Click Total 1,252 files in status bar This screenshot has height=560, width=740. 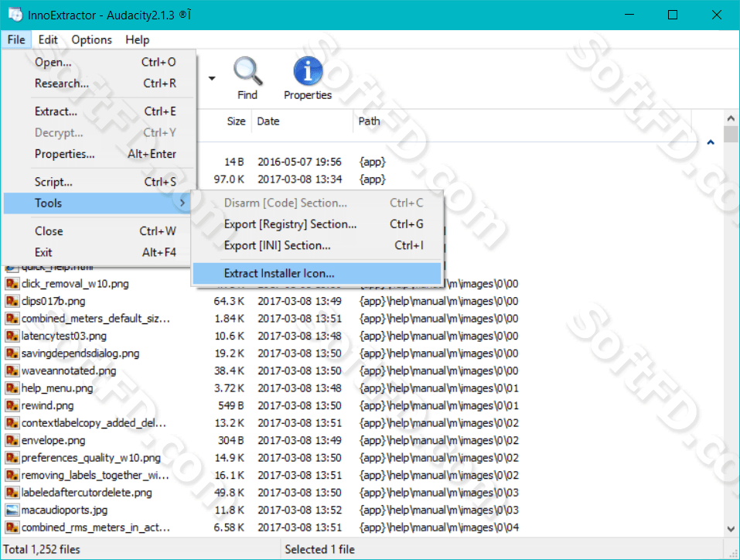(x=42, y=550)
